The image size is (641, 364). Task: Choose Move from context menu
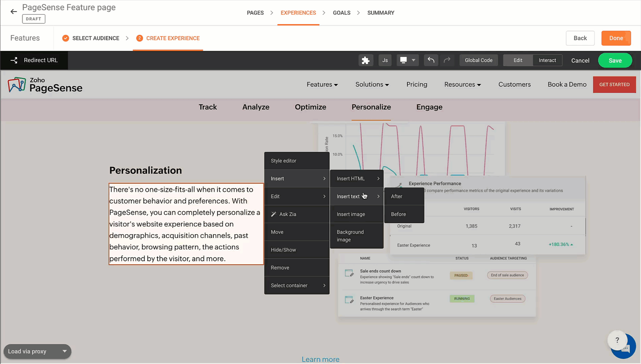[297, 232]
